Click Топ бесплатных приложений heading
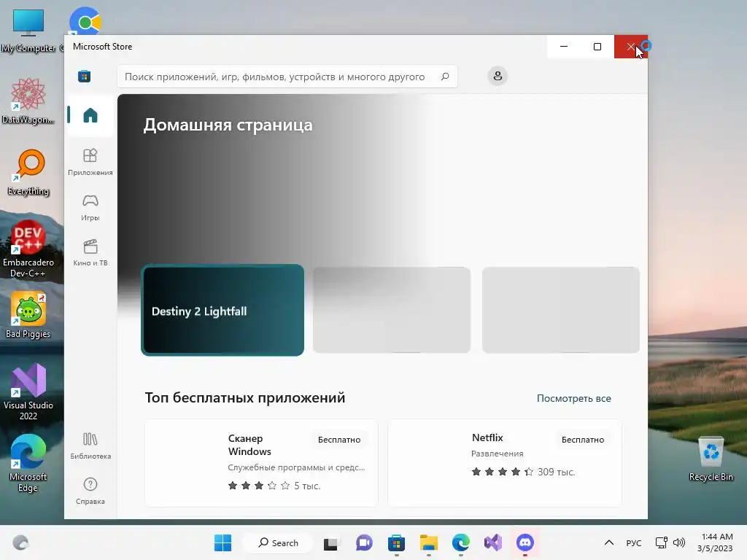Viewport: 747px width, 560px height. 245,397
